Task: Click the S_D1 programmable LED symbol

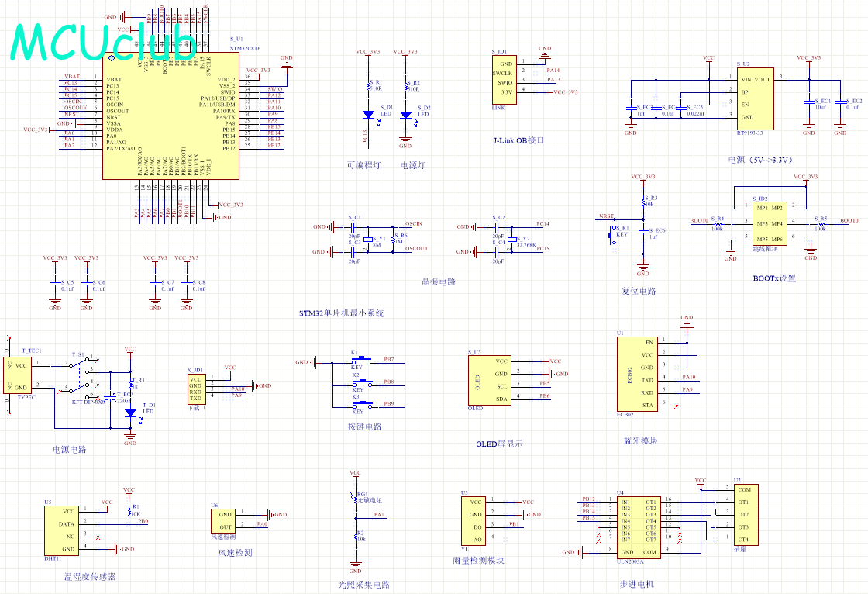Action: coord(369,116)
